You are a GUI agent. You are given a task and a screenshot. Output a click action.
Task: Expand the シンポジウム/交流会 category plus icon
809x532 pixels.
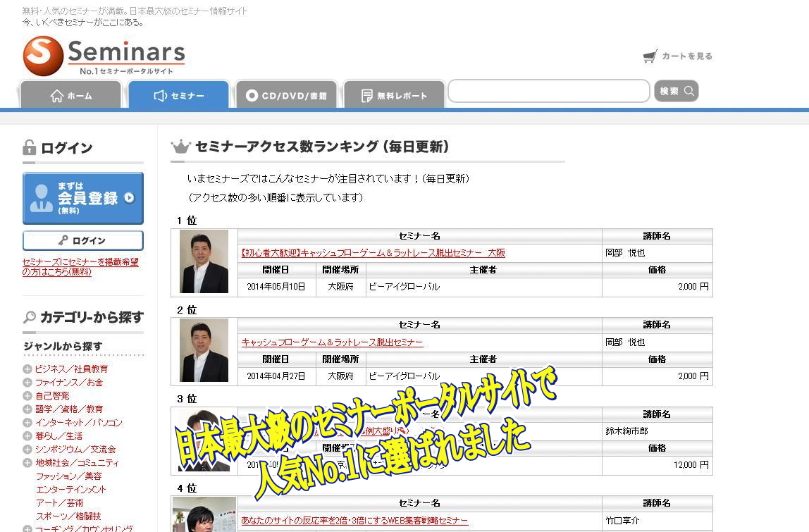click(x=27, y=450)
